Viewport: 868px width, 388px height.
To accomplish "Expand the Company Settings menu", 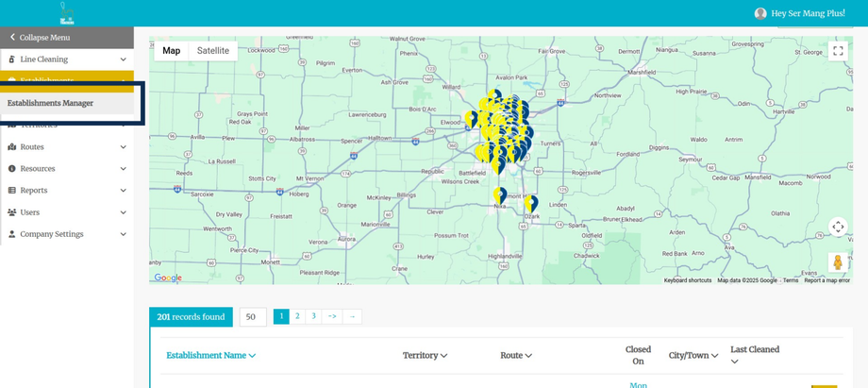I will coord(123,234).
